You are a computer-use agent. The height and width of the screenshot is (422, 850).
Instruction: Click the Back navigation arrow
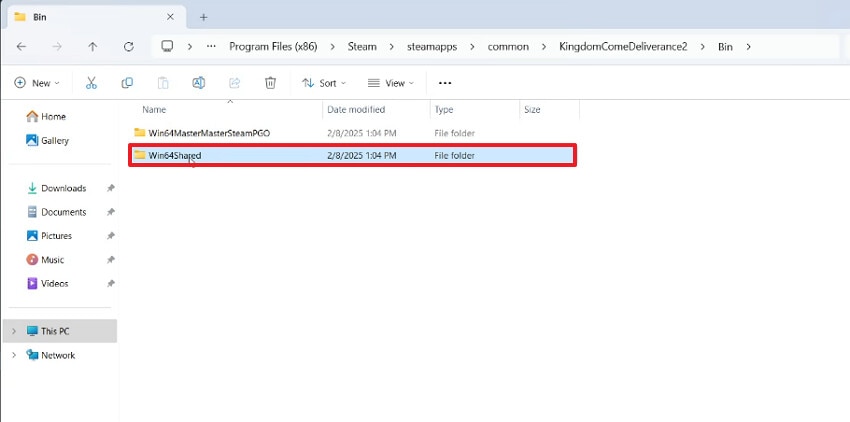21,47
